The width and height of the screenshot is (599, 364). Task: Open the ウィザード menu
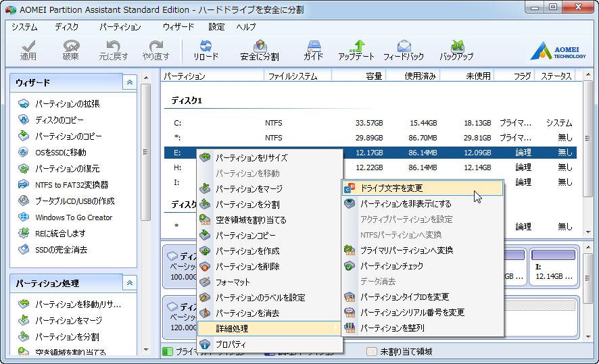coord(178,27)
